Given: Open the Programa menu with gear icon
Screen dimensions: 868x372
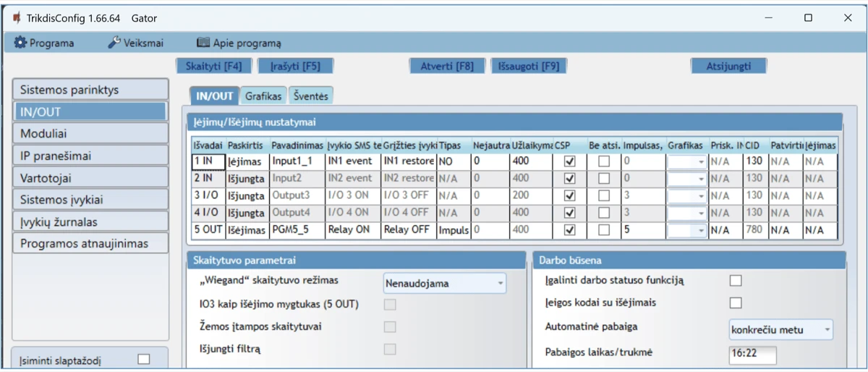Looking at the screenshot, I should [44, 43].
